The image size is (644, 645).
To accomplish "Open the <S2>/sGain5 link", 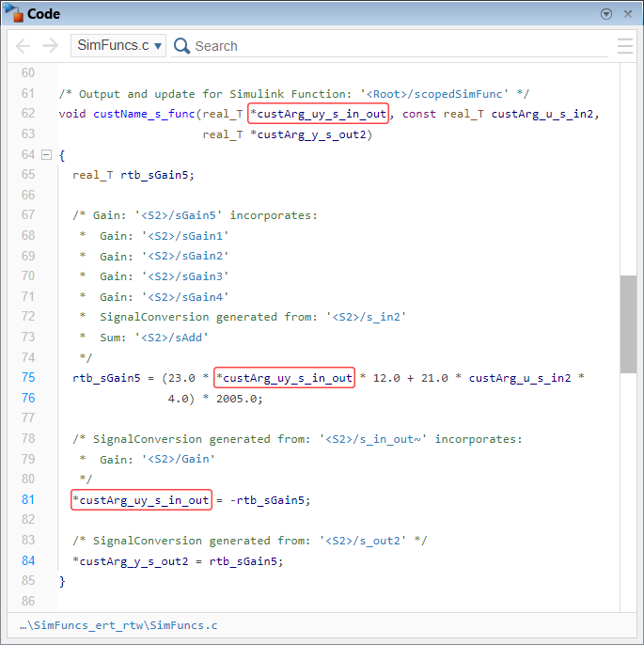I will 178,215.
